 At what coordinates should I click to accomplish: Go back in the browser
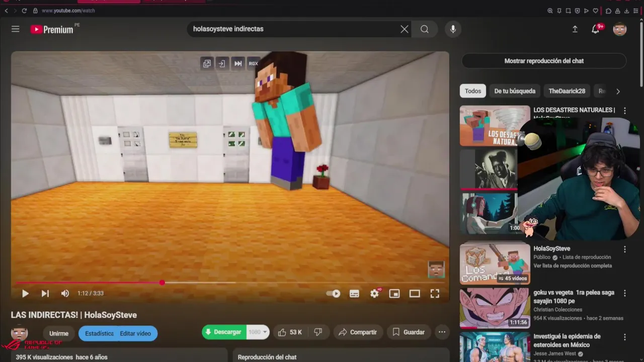point(6,11)
